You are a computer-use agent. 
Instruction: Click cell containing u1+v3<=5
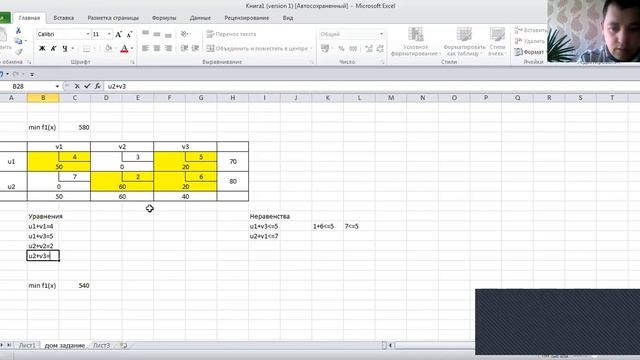click(x=264, y=226)
